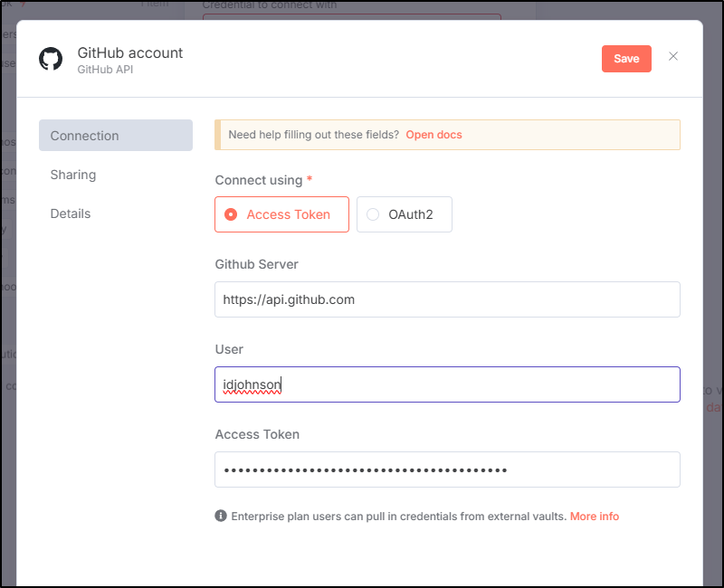The image size is (724, 588).
Task: Go to the Details tab
Action: 71,213
